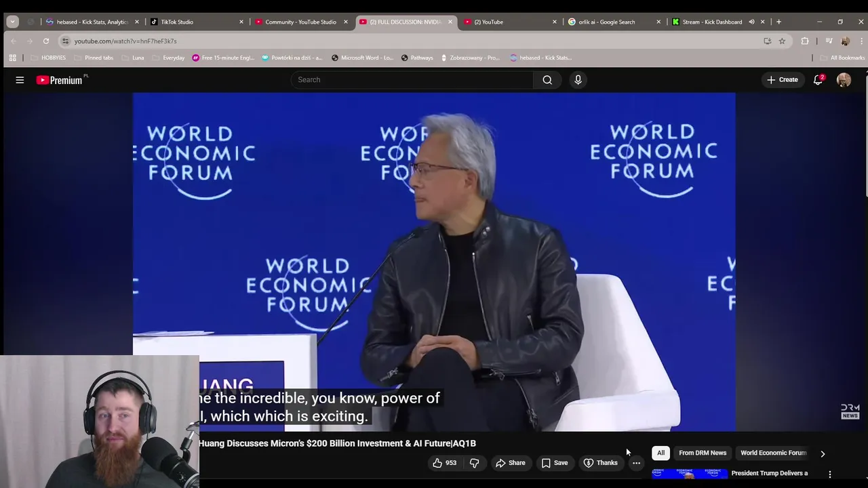
Task: Open the tab search dropdown arrow
Action: (x=12, y=22)
